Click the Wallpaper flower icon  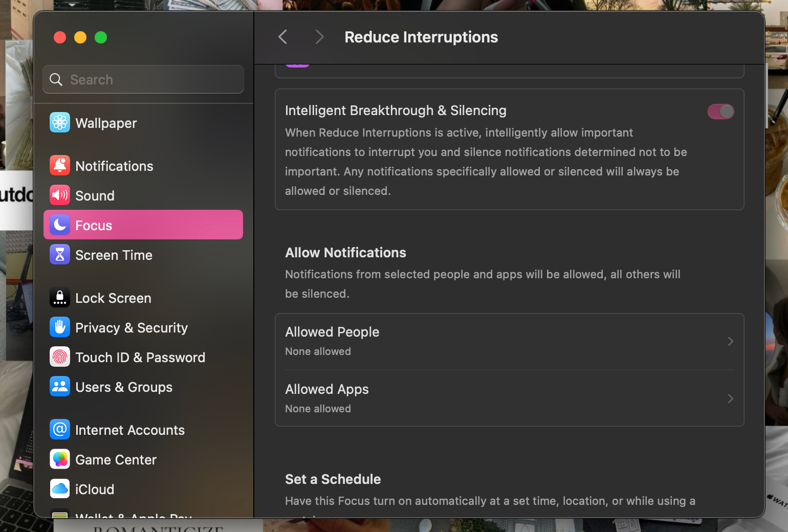pyautogui.click(x=60, y=122)
